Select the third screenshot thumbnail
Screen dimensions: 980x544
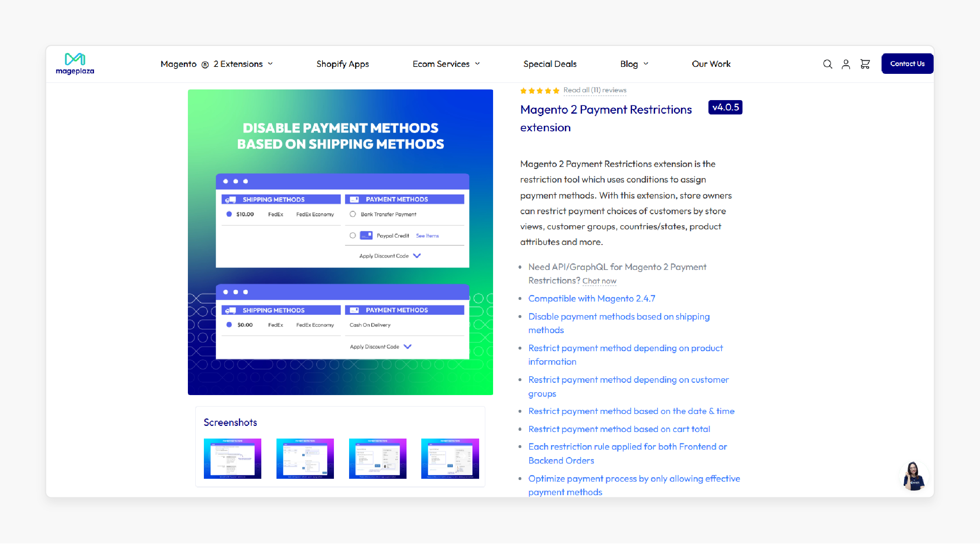pos(378,459)
